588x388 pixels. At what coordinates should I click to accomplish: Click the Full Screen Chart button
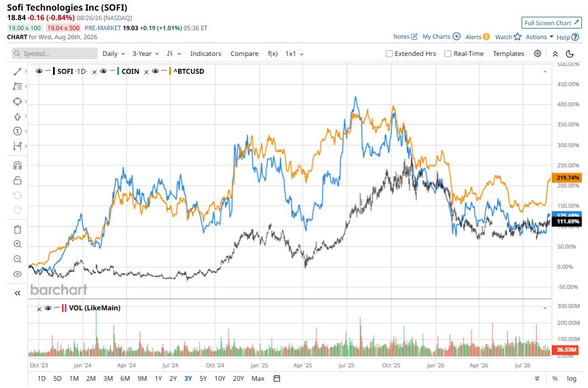[x=551, y=23]
